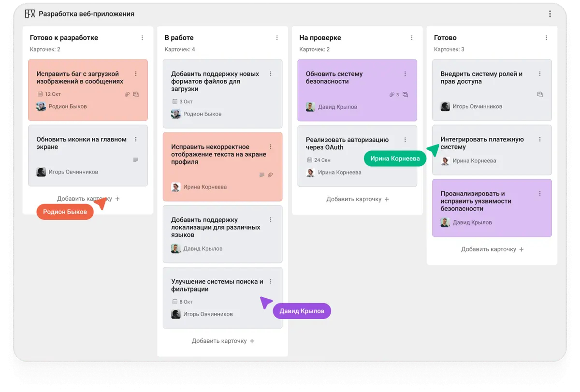
Task: Open the На проверке column options
Action: (x=412, y=38)
